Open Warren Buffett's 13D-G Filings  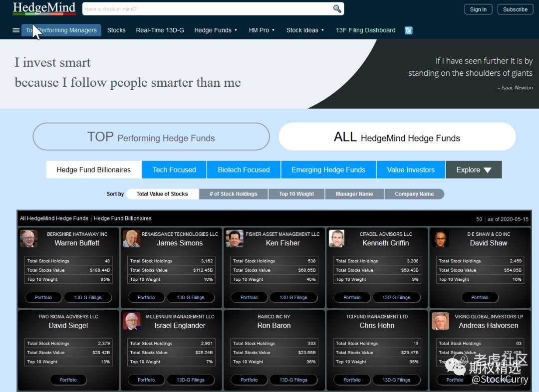88,298
